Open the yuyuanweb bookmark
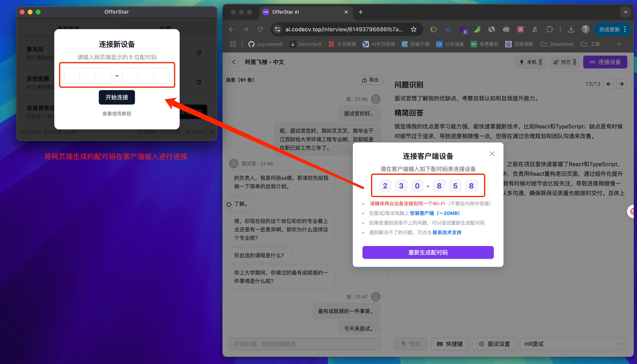The image size is (637, 364). click(x=265, y=44)
